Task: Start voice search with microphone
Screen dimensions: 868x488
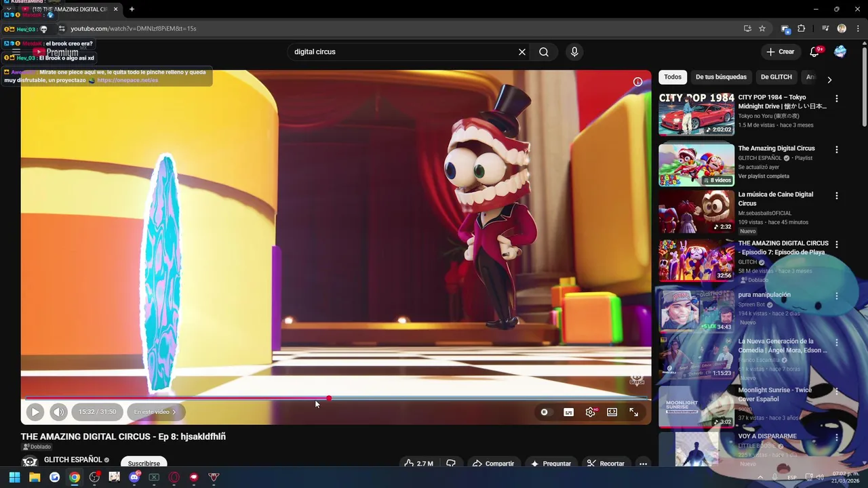Action: coord(574,52)
